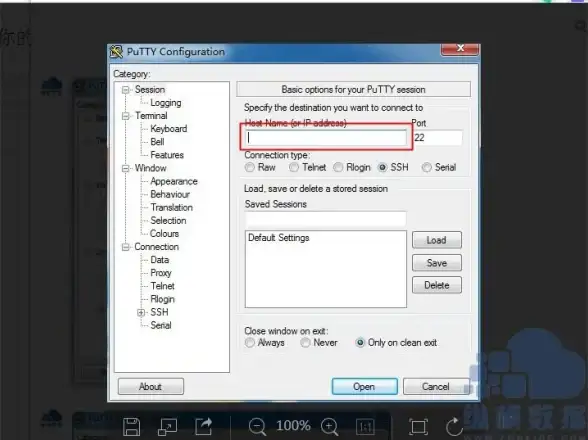Select Behaviour category
This screenshot has width=588, height=440.
(170, 195)
